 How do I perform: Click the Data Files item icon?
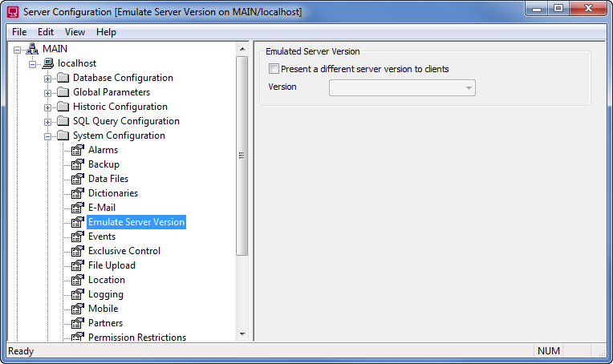[78, 179]
